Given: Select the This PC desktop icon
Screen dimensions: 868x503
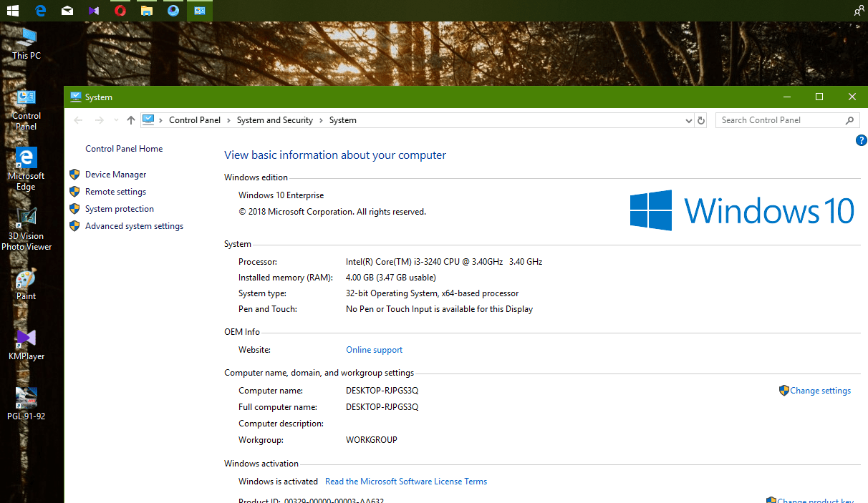Looking at the screenshot, I should [26, 44].
